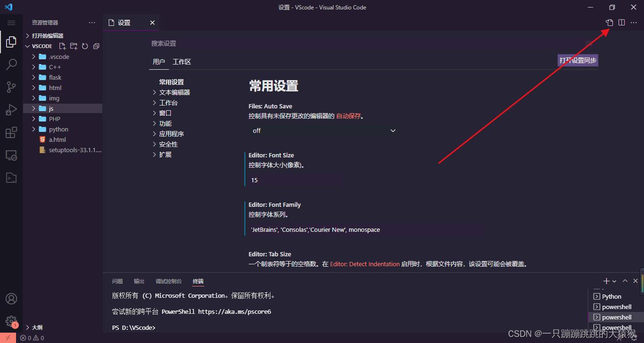Image resolution: width=644 pixels, height=343 pixels.
Task: Open editor more actions ellipsis
Action: pyautogui.click(x=634, y=23)
